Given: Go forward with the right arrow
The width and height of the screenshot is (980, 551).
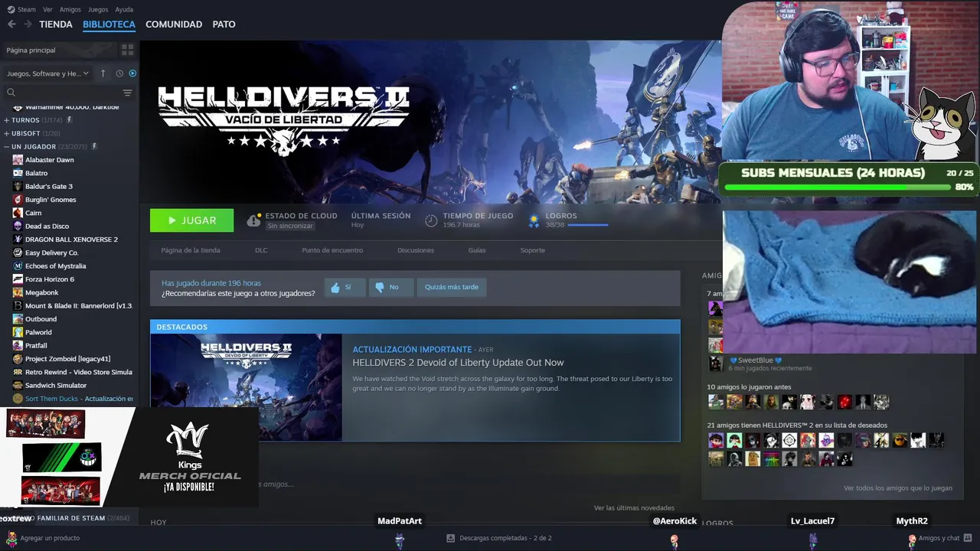Looking at the screenshot, I should coord(28,24).
